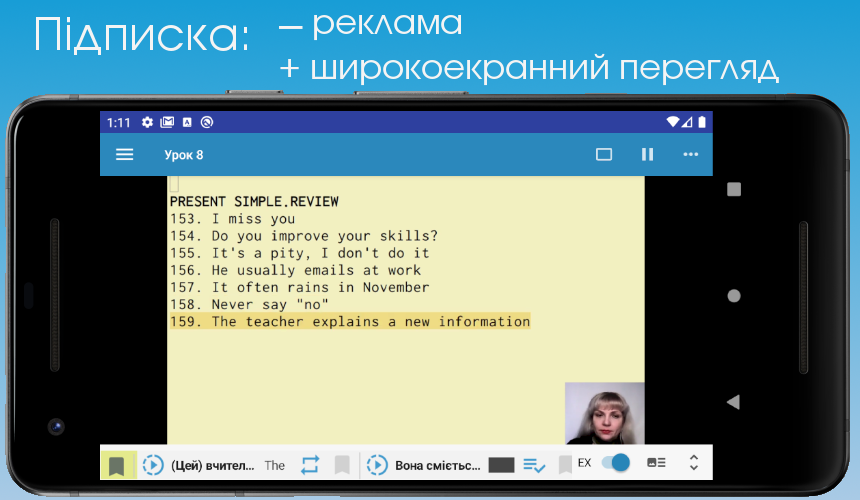The width and height of the screenshot is (860, 500).
Task: Click the '(Цей) вчител...' phrase text
Action: [213, 465]
